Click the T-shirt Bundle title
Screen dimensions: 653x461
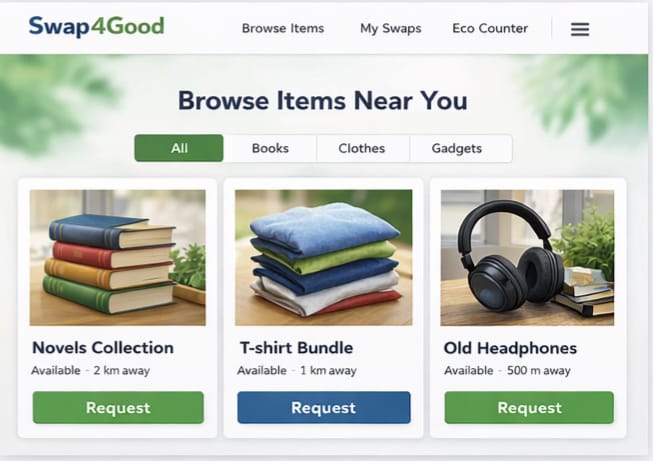(x=296, y=348)
